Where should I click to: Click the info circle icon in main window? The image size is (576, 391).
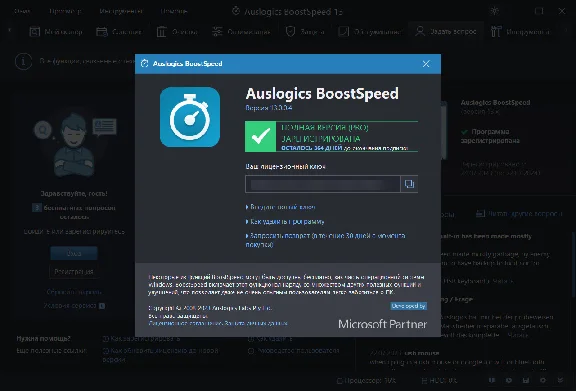pos(23,61)
